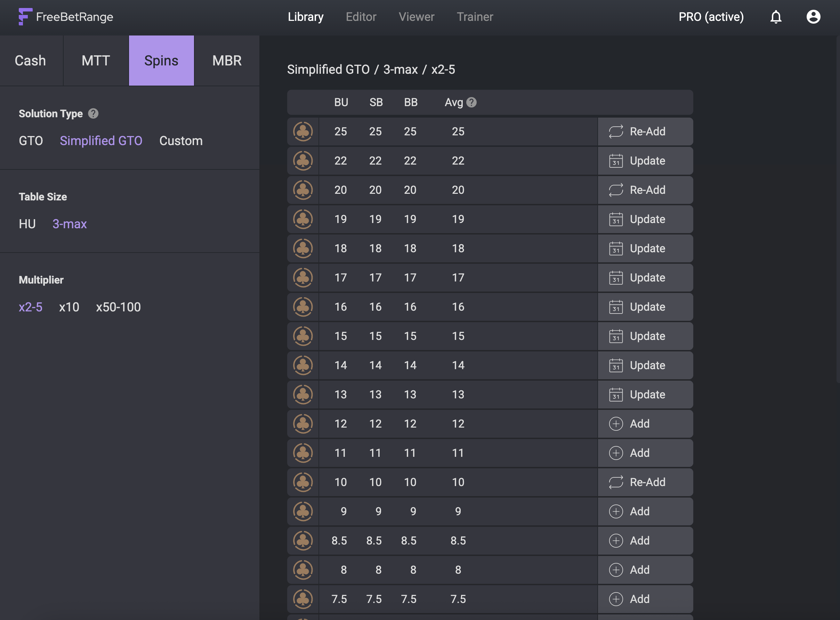Click the club chip icon in the 25 stack row
This screenshot has height=620, width=840.
(x=303, y=132)
